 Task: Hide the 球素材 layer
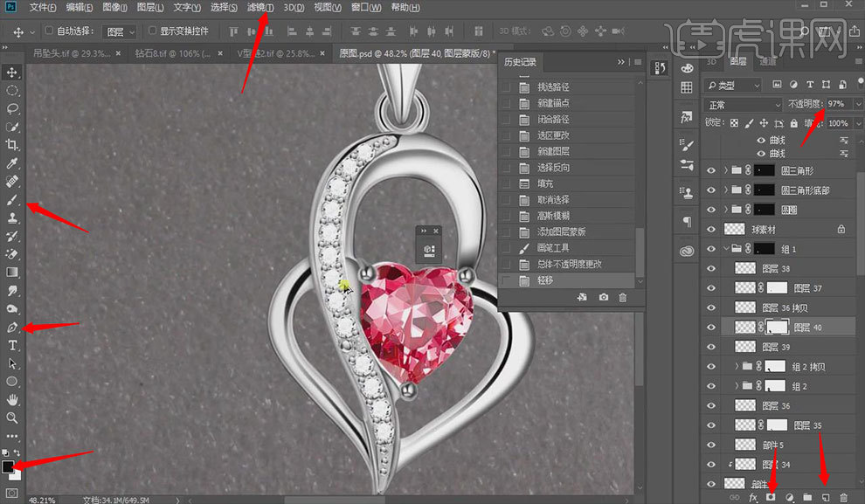(x=711, y=230)
